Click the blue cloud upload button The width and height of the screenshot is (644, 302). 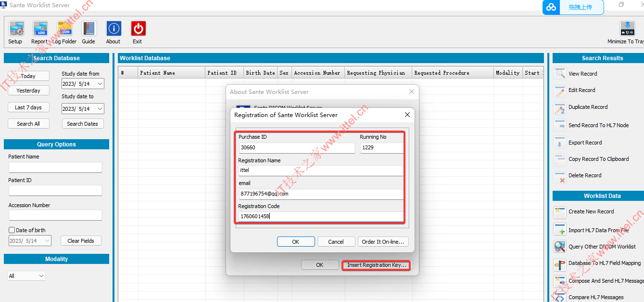[x=573, y=7]
